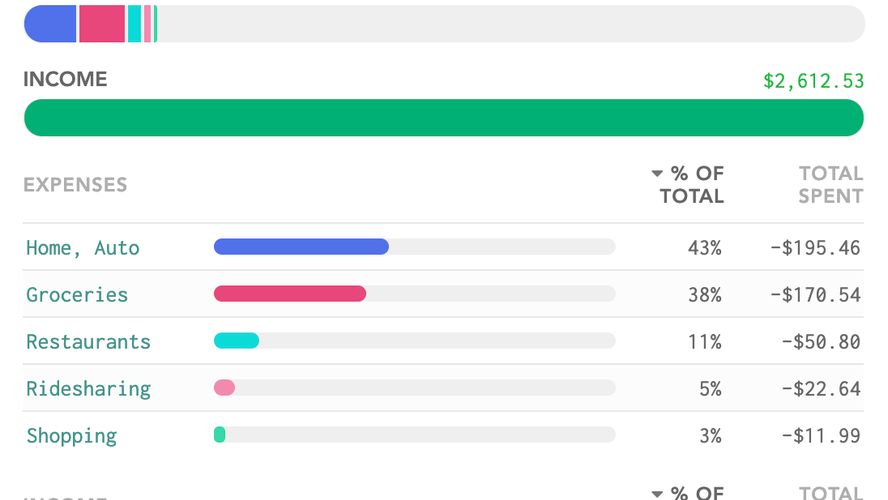This screenshot has height=500, width=888.
Task: Open the Groceries expense category
Action: pyautogui.click(x=77, y=295)
